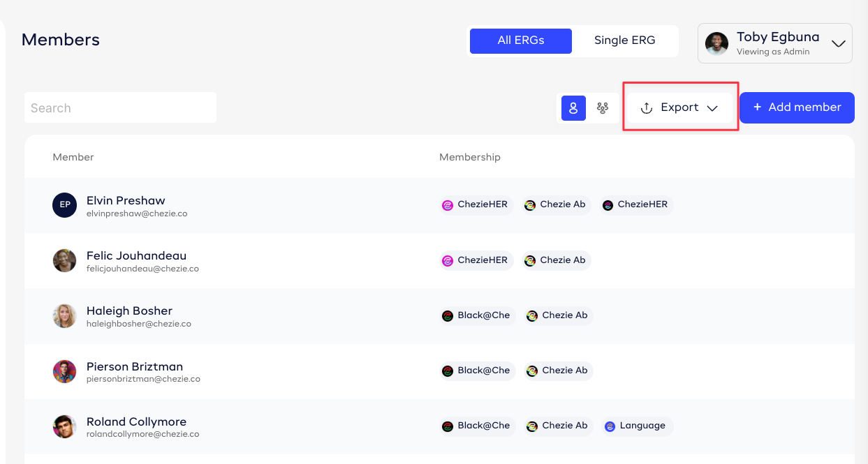Open Haleigh Bosher's Black@Che membership tag
Image resolution: width=868 pixels, height=464 pixels.
pos(477,315)
